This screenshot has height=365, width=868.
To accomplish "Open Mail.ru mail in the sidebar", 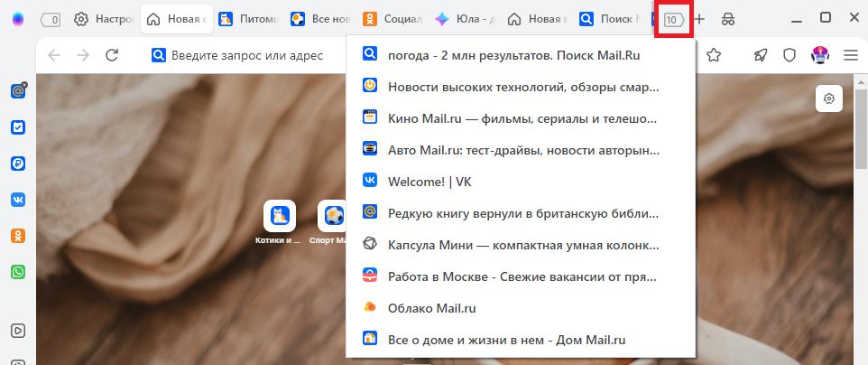I will tap(19, 90).
